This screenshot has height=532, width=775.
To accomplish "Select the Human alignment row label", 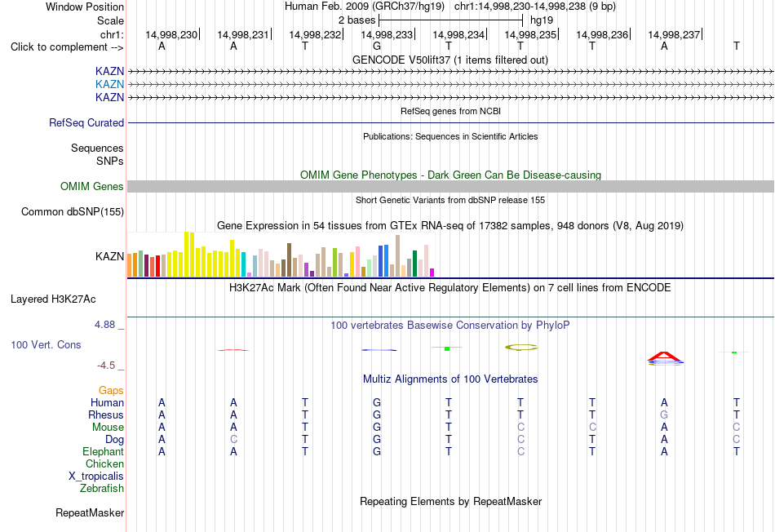I will point(107,402).
